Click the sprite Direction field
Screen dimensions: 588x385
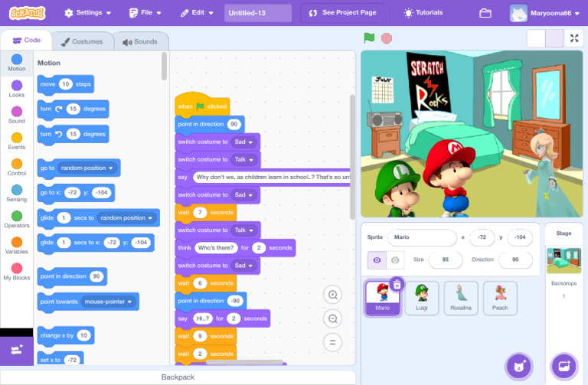coord(515,259)
